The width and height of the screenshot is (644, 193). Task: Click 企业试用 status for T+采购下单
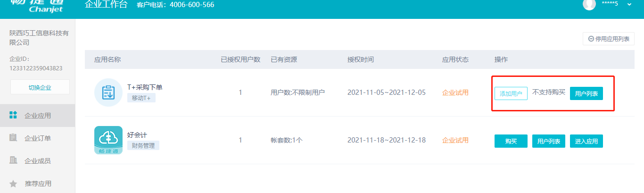[x=455, y=92]
